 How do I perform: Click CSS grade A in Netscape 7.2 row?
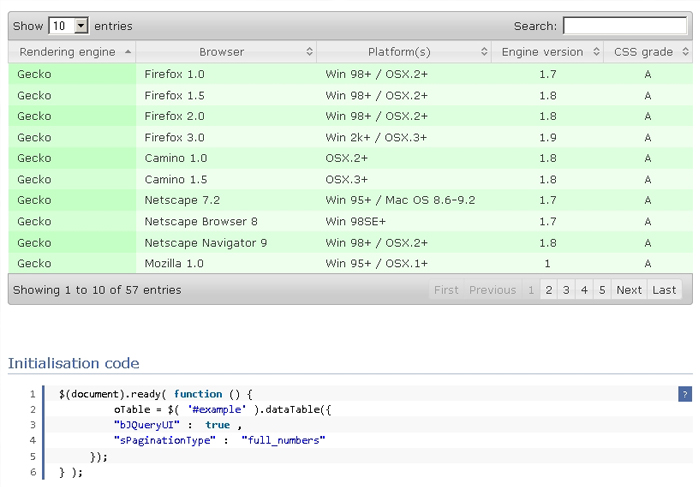coord(648,200)
